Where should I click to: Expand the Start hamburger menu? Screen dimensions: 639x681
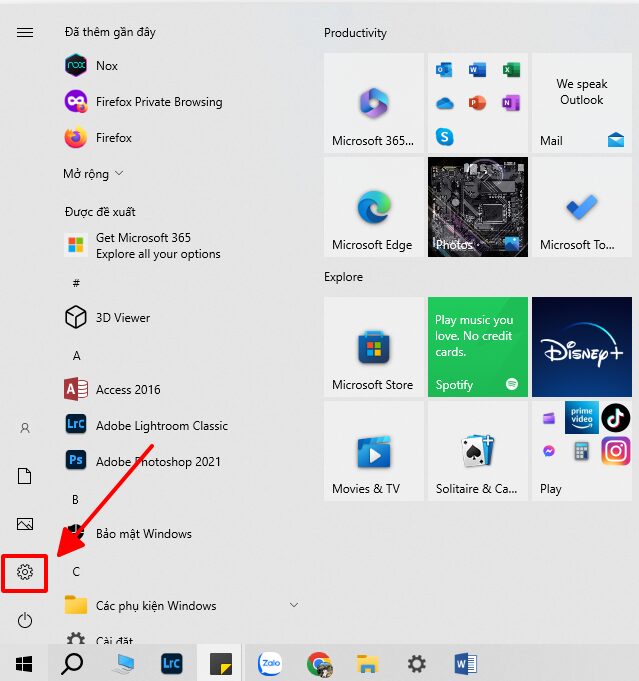point(25,32)
